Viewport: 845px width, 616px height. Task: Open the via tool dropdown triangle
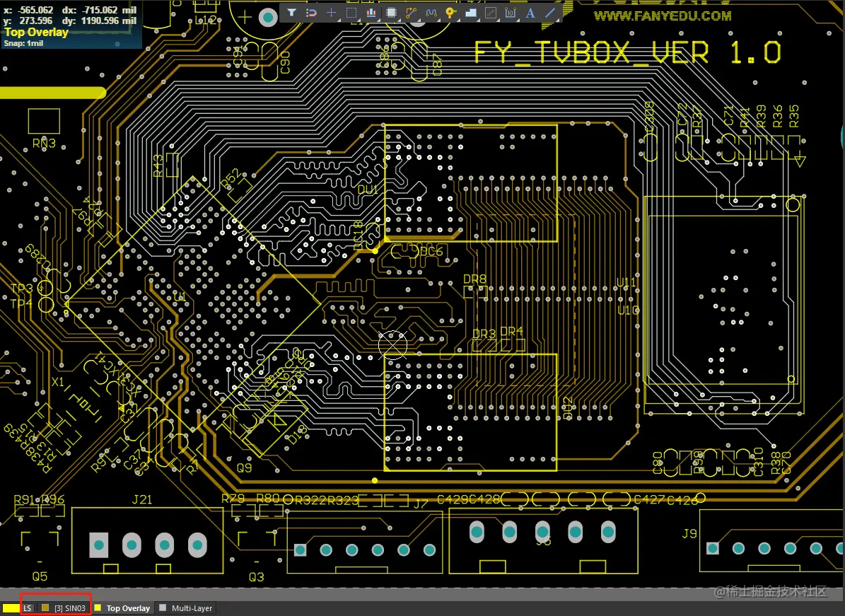coord(460,21)
